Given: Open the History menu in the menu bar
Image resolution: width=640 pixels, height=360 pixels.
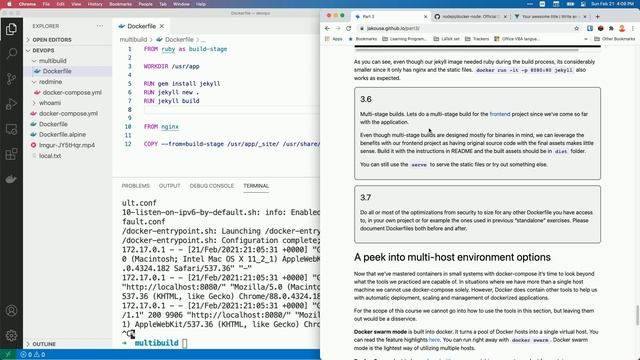Looking at the screenshot, I should [95, 4].
